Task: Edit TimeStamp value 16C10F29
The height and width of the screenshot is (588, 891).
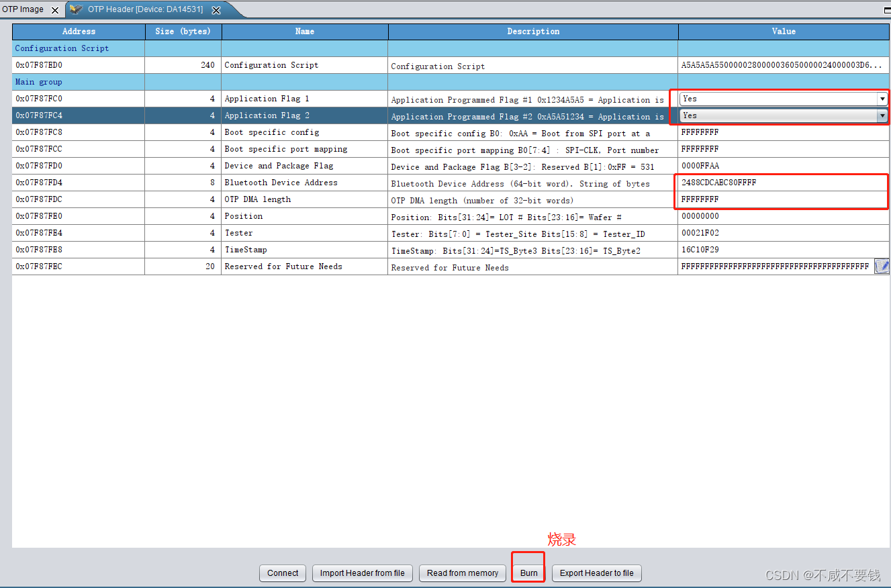Action: (x=784, y=250)
